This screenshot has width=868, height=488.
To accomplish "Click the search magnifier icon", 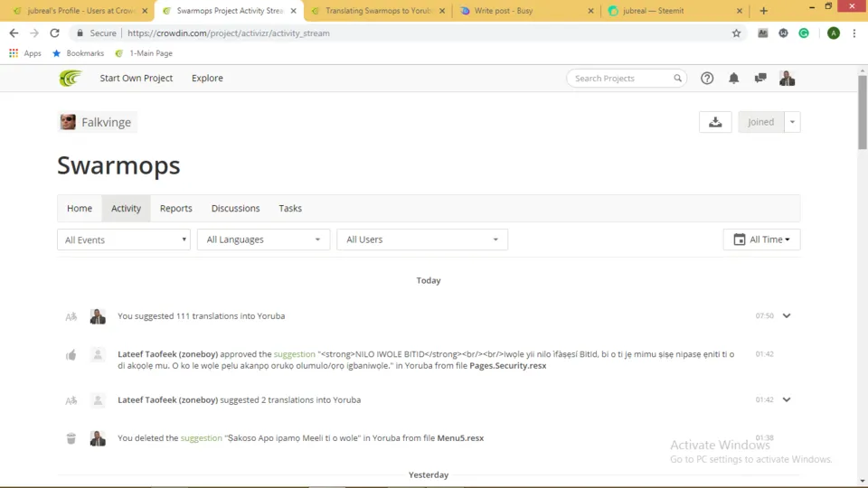I will click(677, 78).
